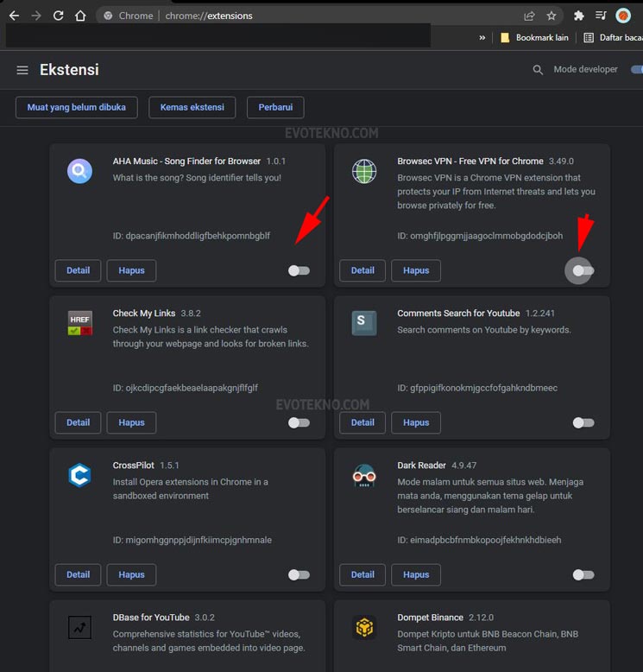Click Hapus for Check My Links

[x=131, y=422]
